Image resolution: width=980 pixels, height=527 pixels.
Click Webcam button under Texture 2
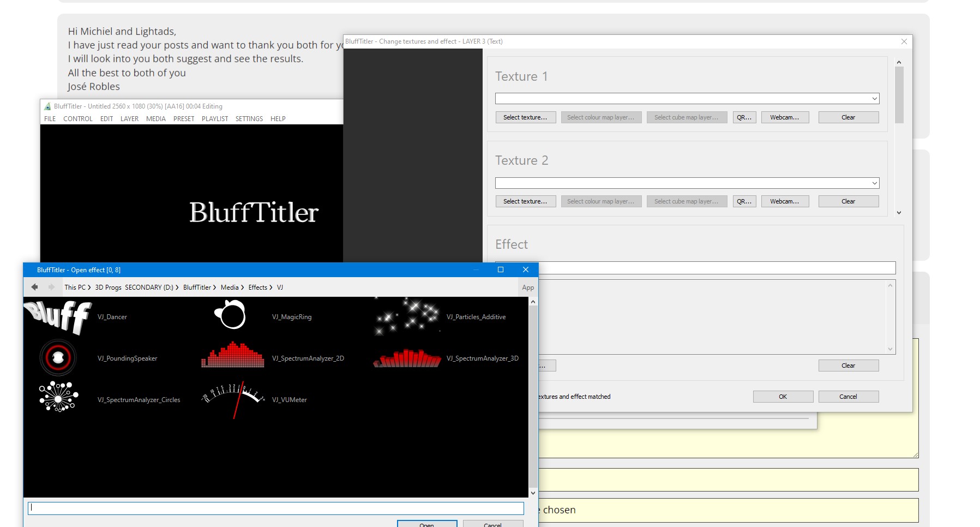click(x=785, y=201)
